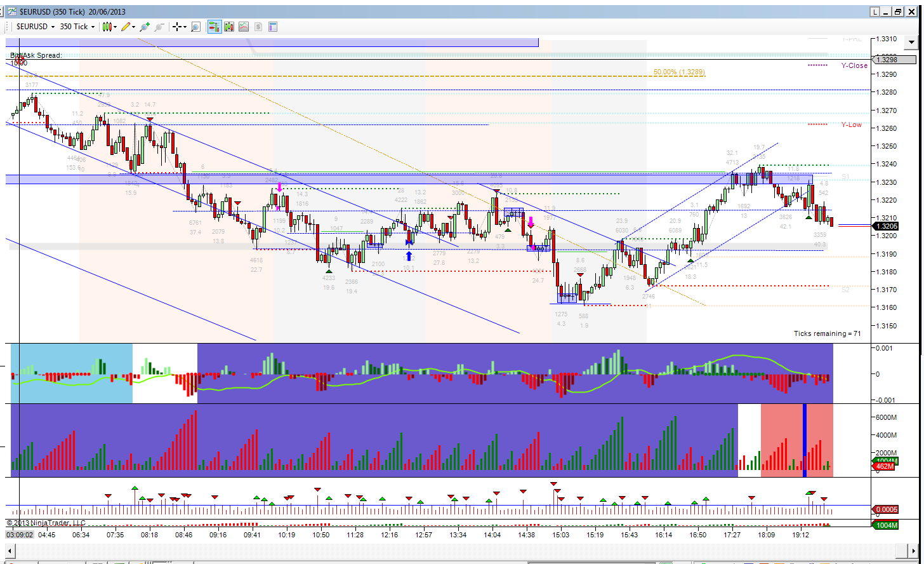Select the S2 pivot label
The height and width of the screenshot is (564, 924).
point(846,290)
